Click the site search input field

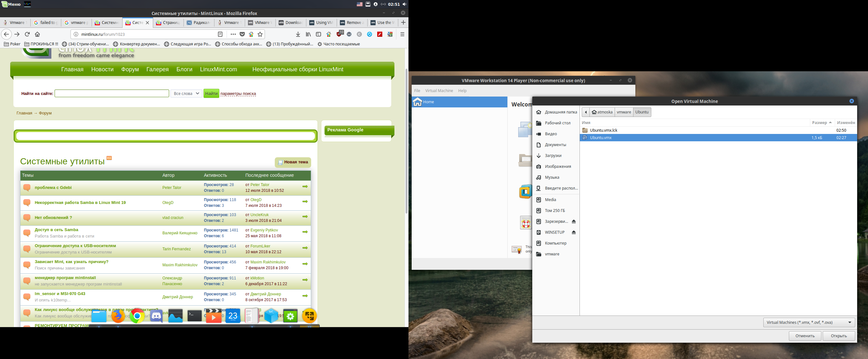coord(112,93)
